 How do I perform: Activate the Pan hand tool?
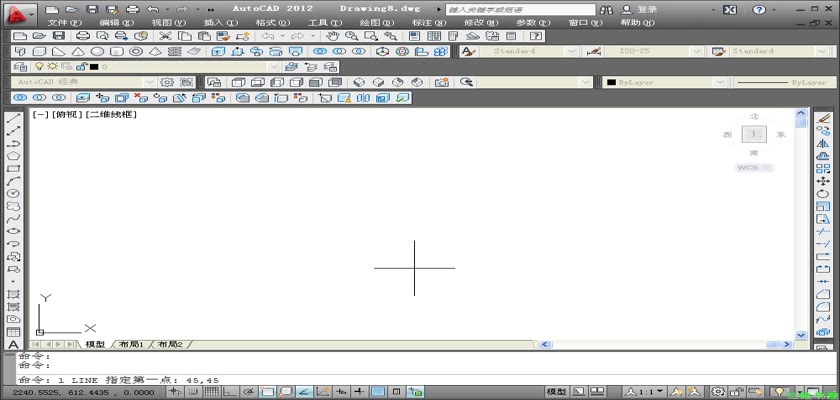[x=333, y=36]
